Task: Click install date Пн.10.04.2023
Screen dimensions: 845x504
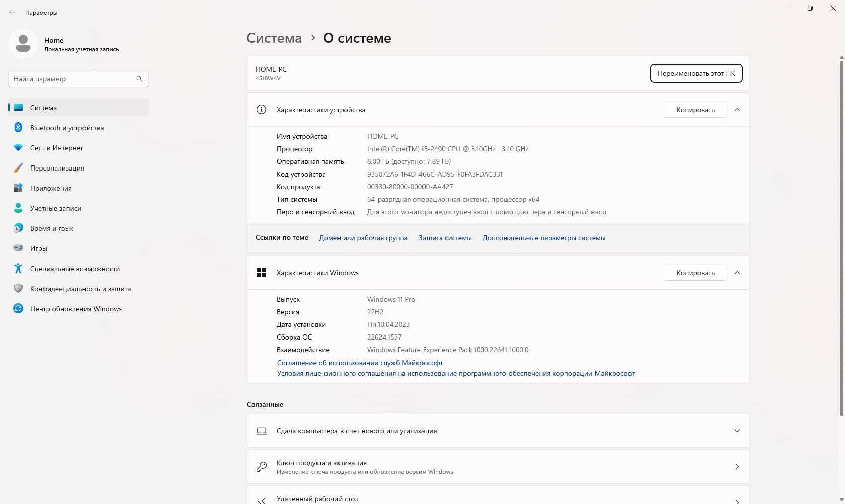Action: pos(388,324)
